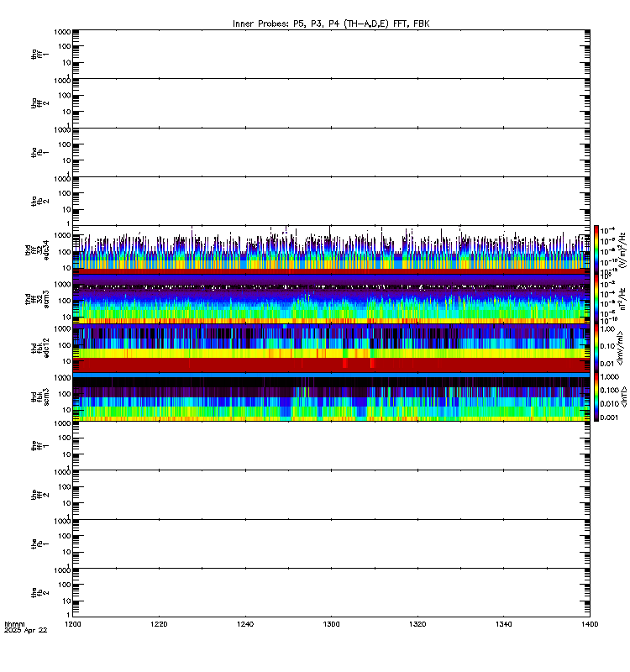Click the 'the fb 1' panel axis label
The image size is (630, 672).
pos(39,543)
